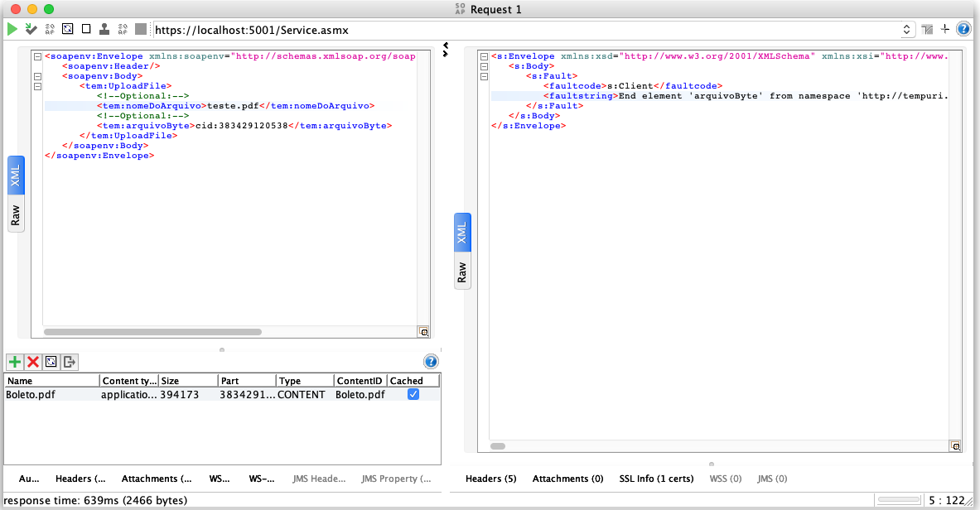Switch request view to Raw tab
Viewport: 980px width, 510px height.
16,215
